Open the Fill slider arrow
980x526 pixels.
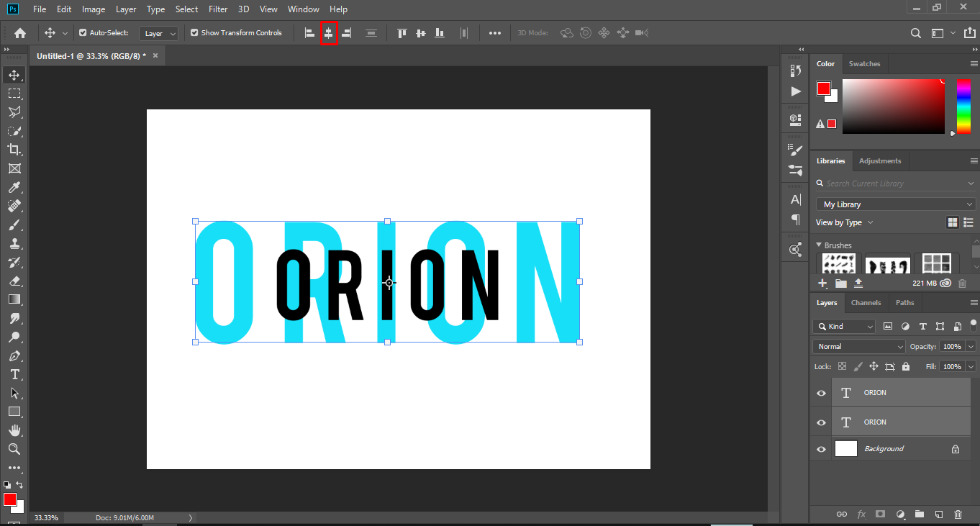pyautogui.click(x=971, y=367)
